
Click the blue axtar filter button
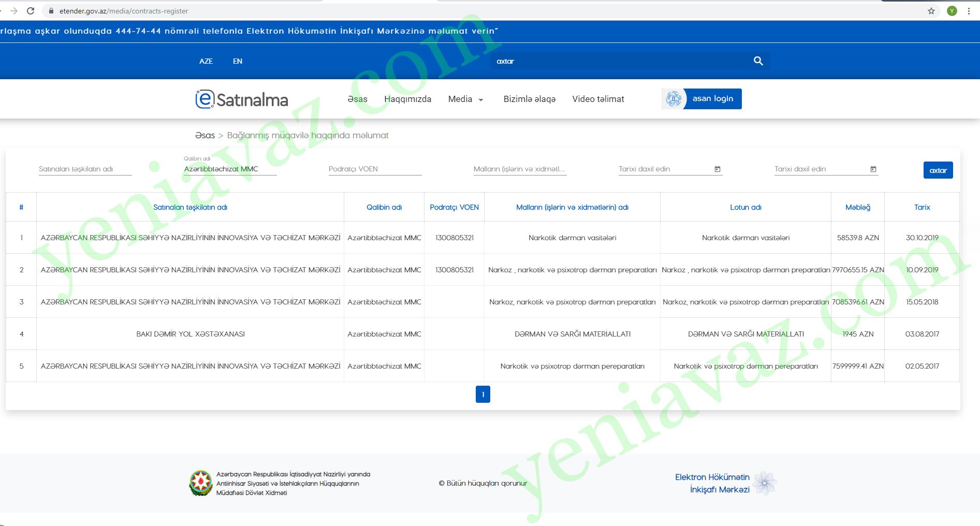938,170
